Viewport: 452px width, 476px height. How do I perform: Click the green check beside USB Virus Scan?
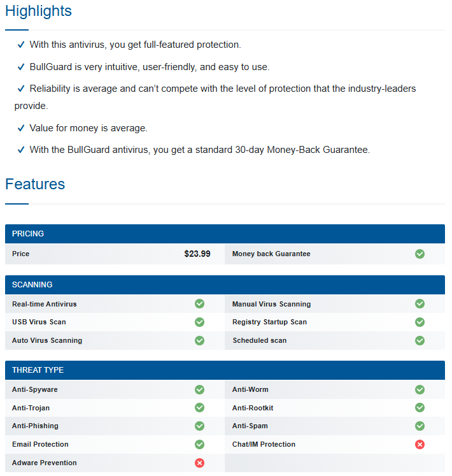[x=199, y=322]
